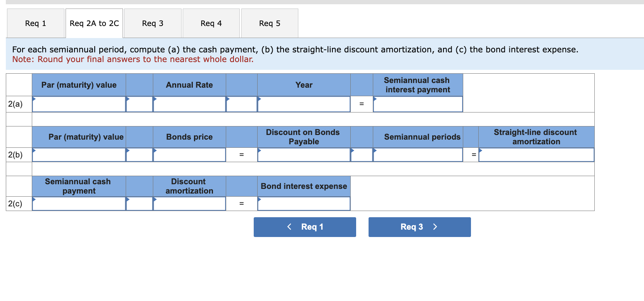
Task: Select the Annual Rate input field
Action: pos(189,104)
